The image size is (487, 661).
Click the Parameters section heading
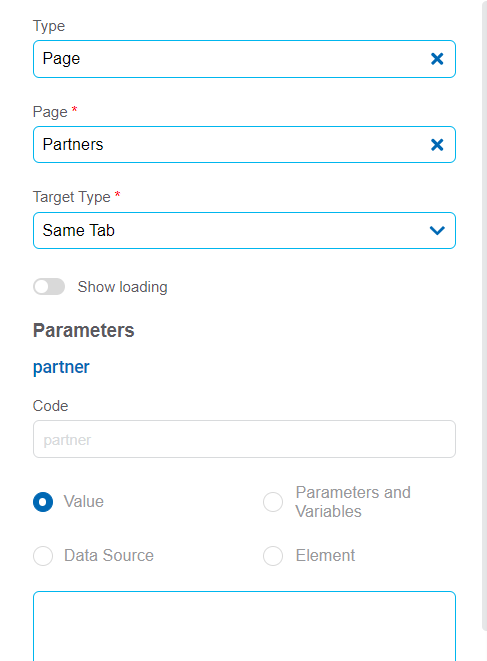83,330
